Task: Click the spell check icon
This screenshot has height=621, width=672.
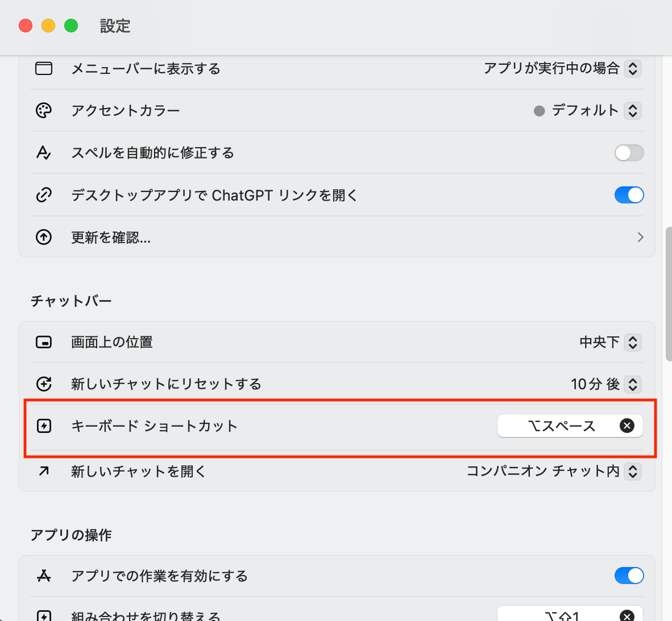Action: coord(44,153)
